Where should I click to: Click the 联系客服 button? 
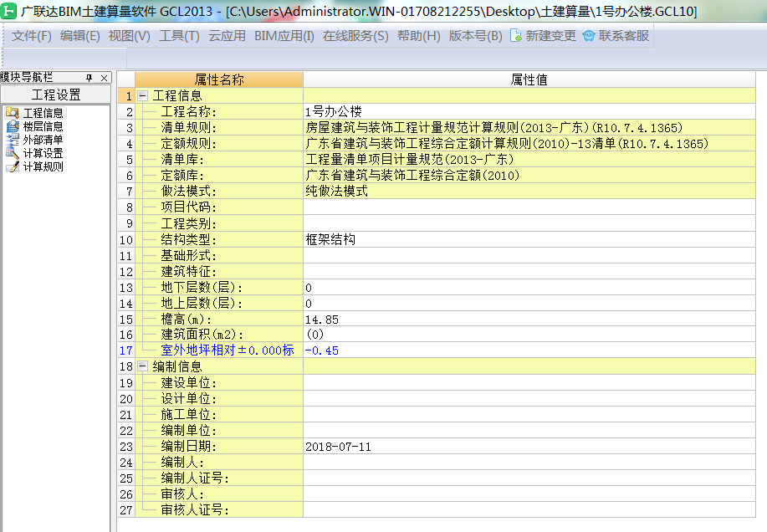[x=616, y=36]
